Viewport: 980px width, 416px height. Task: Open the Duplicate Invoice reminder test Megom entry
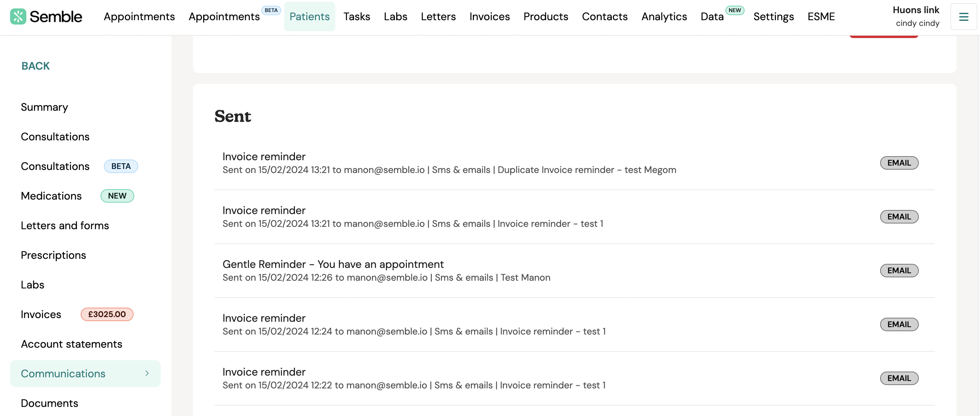pyautogui.click(x=574, y=163)
